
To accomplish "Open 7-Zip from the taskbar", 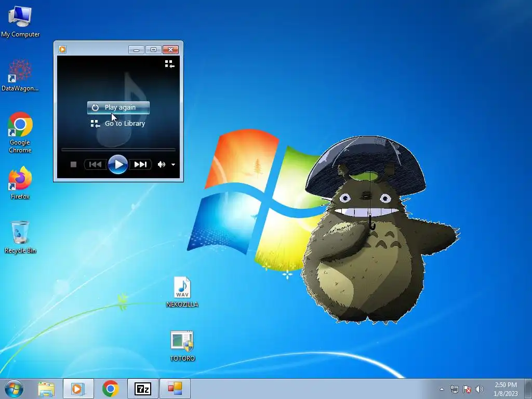I will [x=142, y=389].
